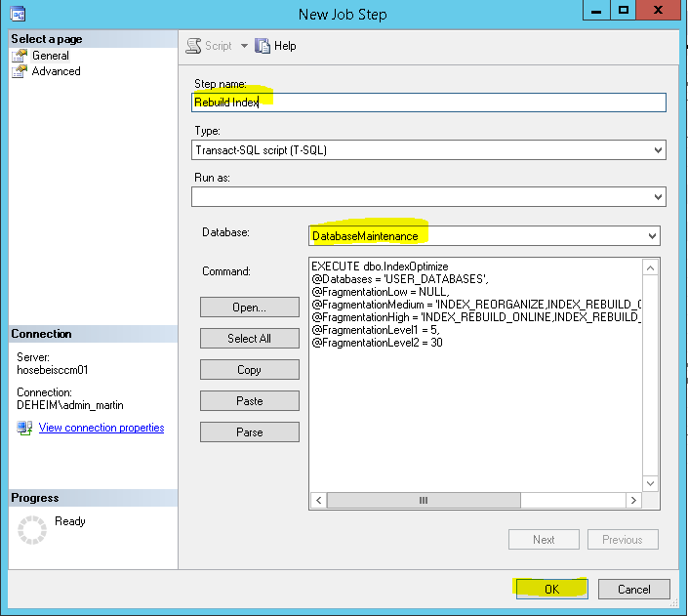Switch to the Advanced page

click(57, 71)
